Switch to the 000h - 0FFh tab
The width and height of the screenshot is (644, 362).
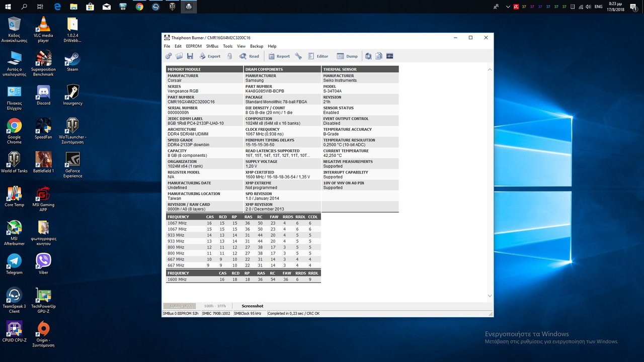(x=180, y=306)
